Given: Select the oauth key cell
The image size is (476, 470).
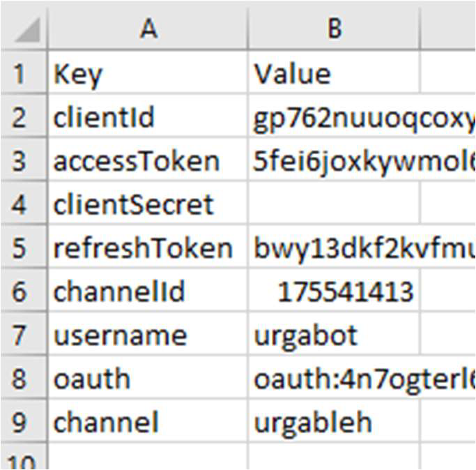Looking at the screenshot, I should (148, 379).
